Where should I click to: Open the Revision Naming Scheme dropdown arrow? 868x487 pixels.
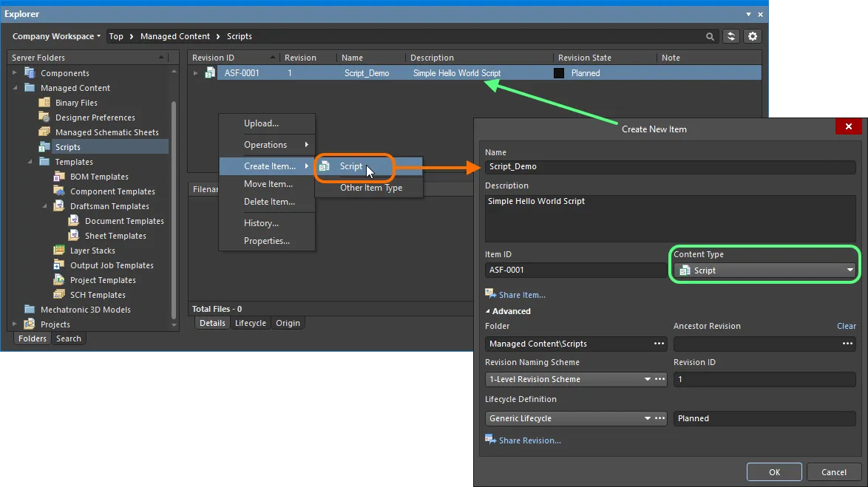point(647,379)
